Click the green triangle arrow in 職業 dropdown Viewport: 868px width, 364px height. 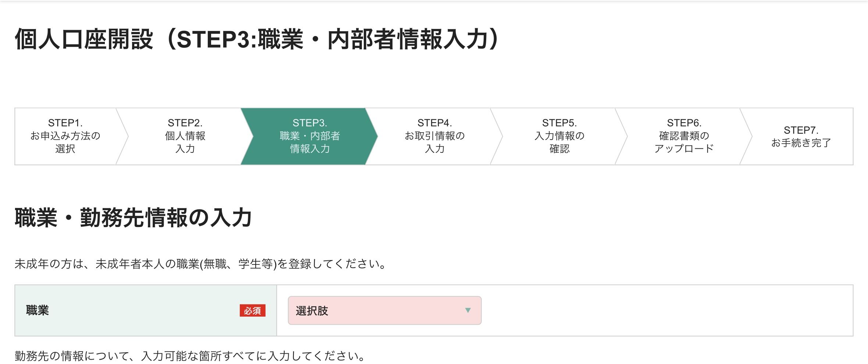(x=468, y=310)
